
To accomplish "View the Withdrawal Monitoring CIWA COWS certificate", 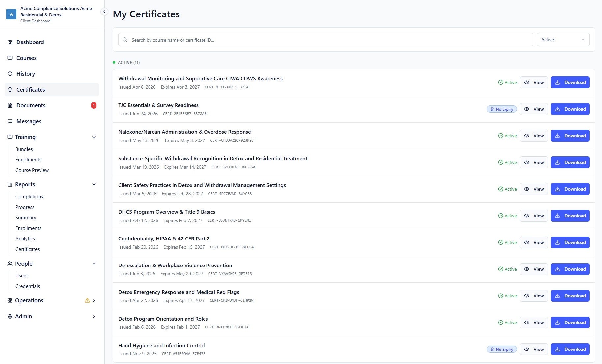I will (534, 82).
